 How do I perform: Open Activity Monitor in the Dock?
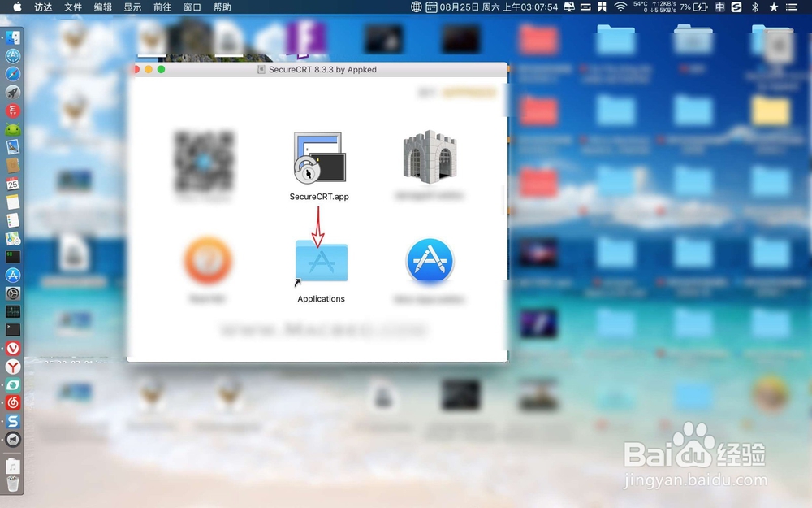[13, 311]
